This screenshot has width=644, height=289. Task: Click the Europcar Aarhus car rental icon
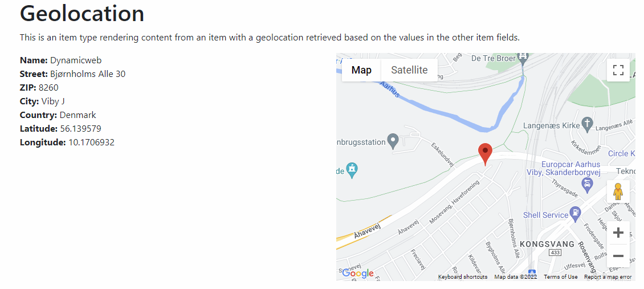pos(586,184)
